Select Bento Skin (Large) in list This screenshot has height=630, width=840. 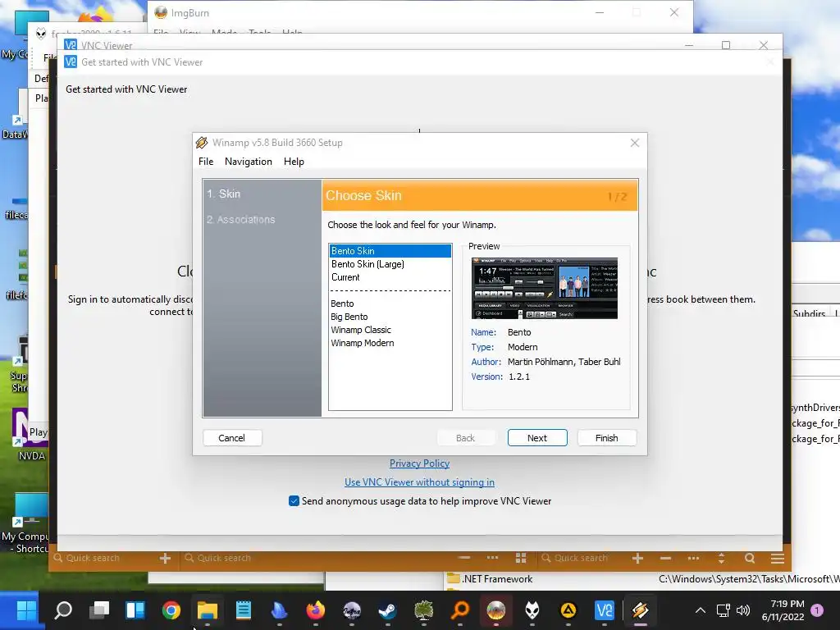pos(390,264)
